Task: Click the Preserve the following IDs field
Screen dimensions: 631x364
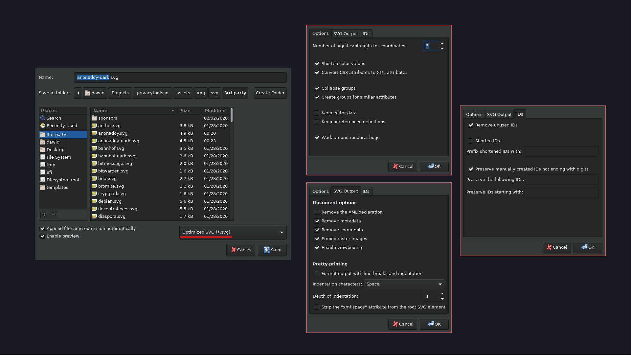Action: [562, 180]
